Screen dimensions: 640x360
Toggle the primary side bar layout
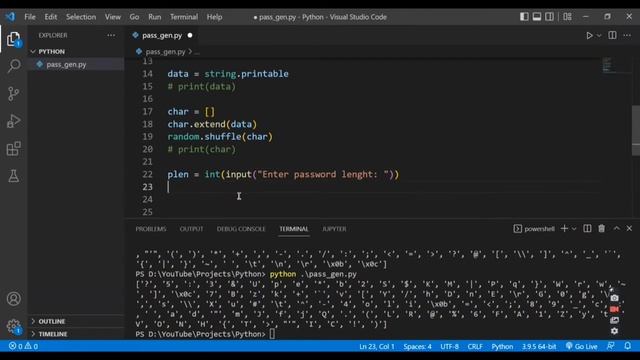tap(524, 17)
